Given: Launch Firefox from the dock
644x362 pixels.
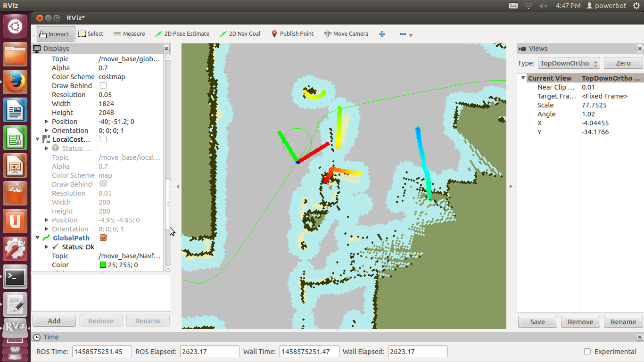Looking at the screenshot, I should (15, 83).
